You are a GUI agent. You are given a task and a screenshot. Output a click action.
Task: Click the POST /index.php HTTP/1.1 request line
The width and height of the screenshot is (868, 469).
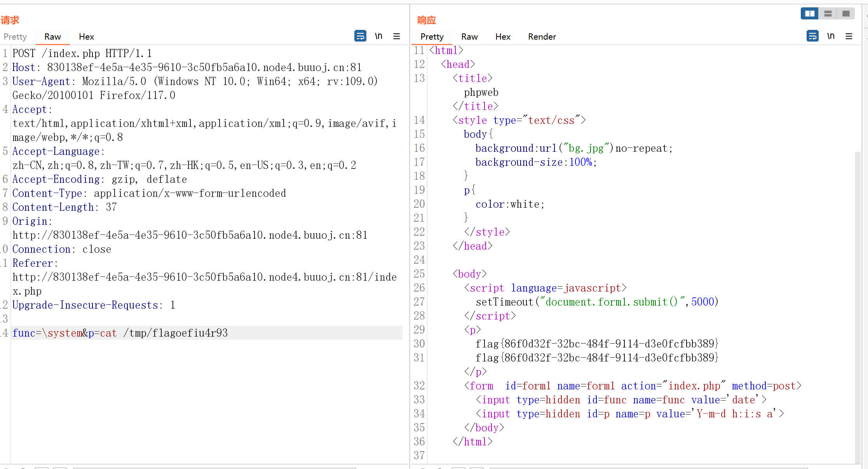pyautogui.click(x=82, y=54)
